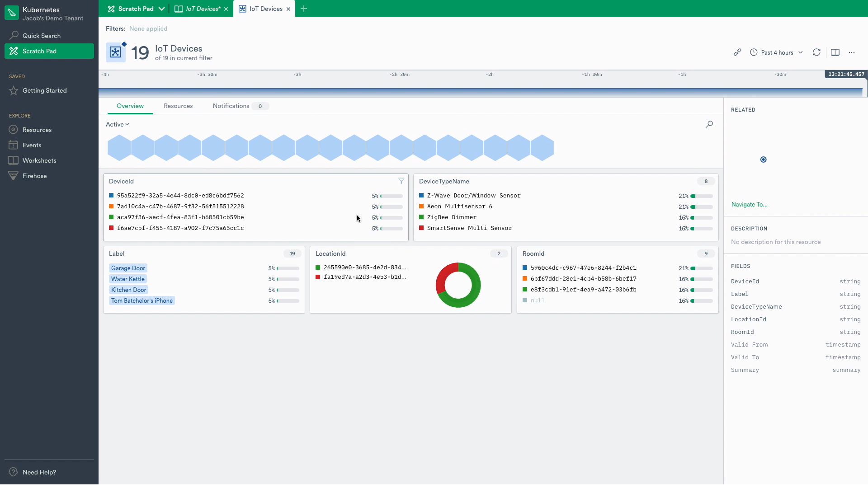The height and width of the screenshot is (488, 868).
Task: Click the timeline range bar
Action: point(481,92)
